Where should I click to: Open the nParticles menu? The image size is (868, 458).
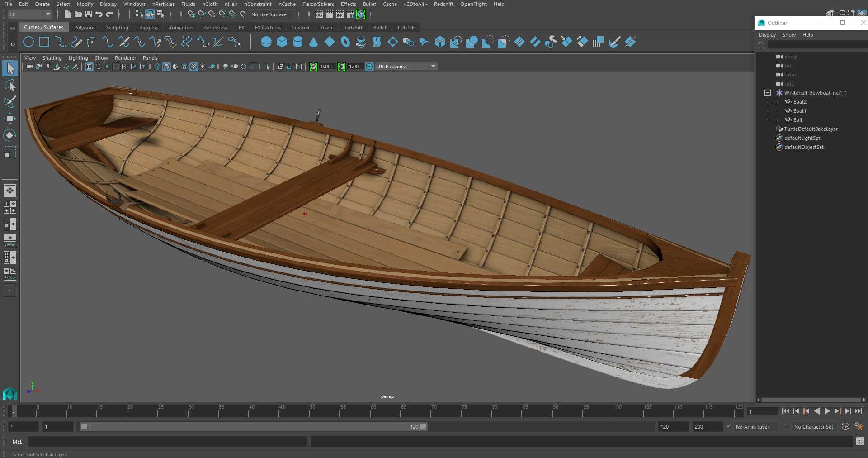(163, 4)
